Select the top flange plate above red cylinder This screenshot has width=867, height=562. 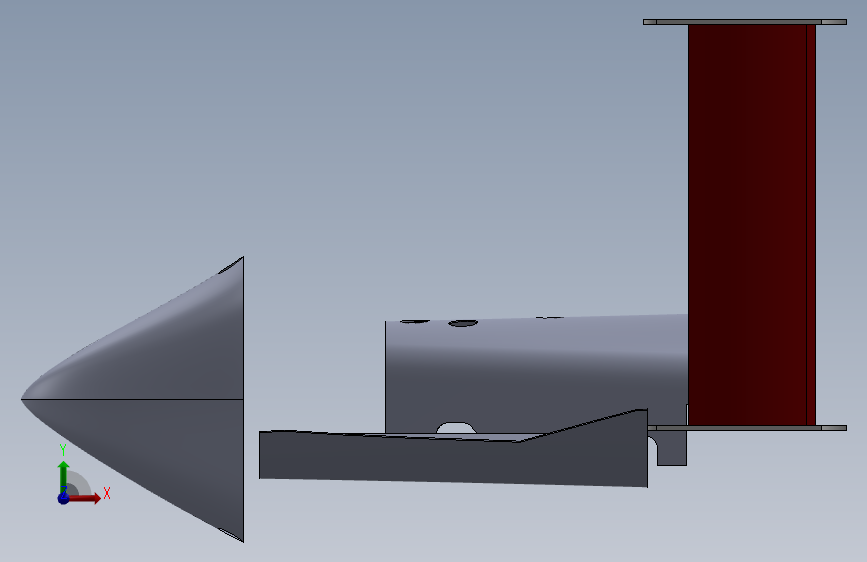point(745,22)
